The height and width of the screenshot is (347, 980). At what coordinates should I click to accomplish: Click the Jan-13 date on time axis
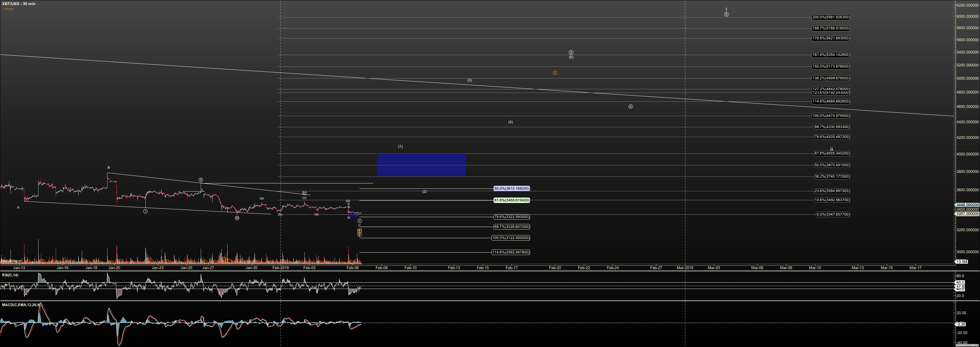(x=19, y=268)
